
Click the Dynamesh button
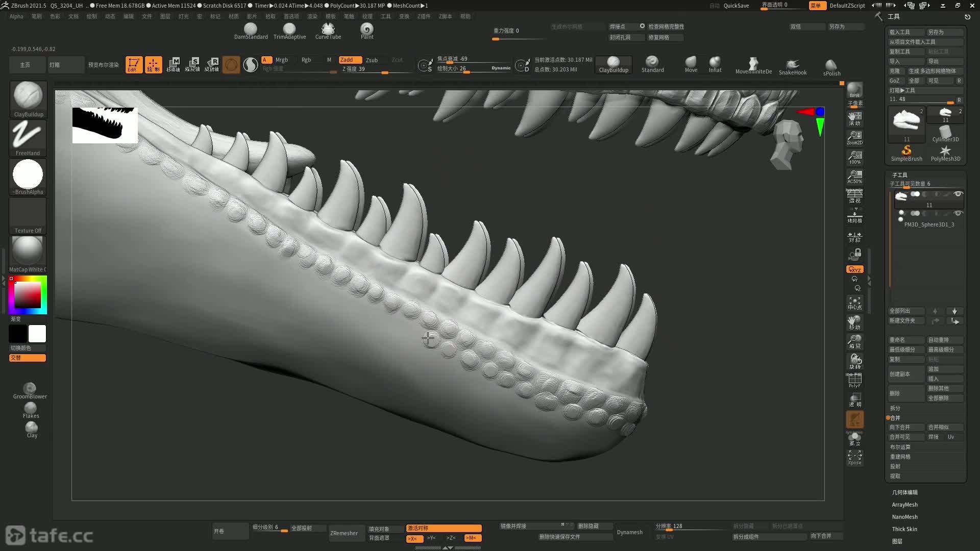[630, 532]
